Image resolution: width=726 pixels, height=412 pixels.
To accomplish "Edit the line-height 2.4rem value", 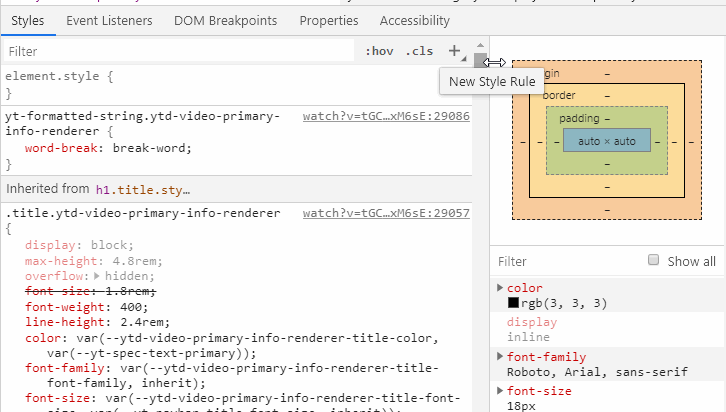I will pos(143,322).
